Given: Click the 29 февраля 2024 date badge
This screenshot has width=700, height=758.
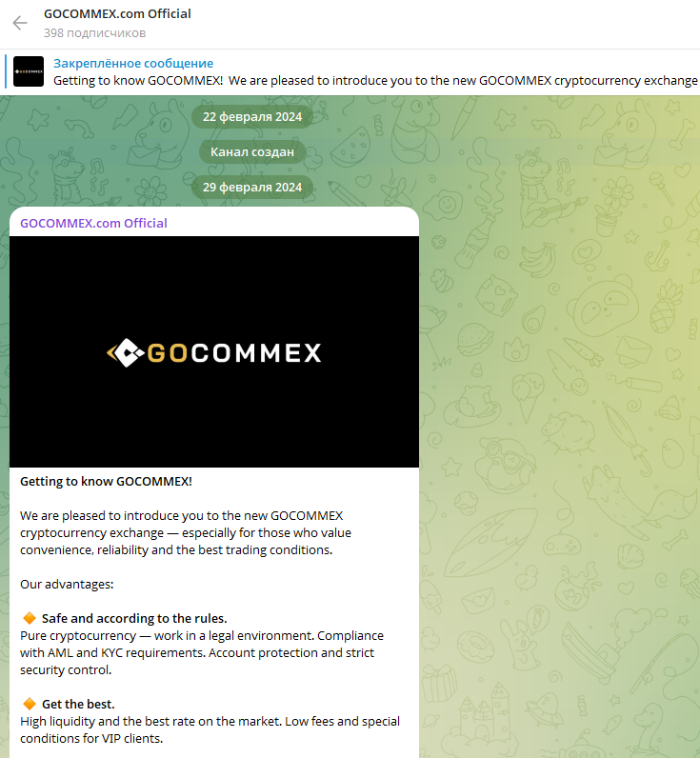Looking at the screenshot, I should click(252, 187).
